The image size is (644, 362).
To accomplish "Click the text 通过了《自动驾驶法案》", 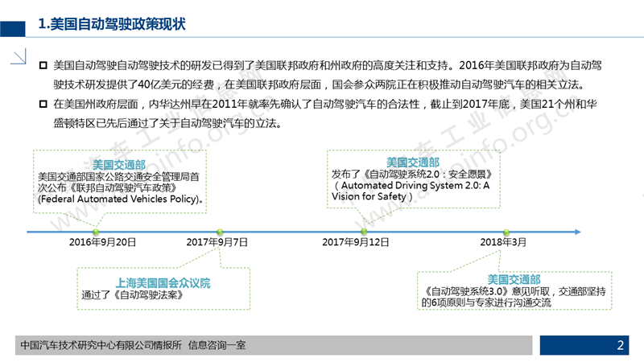I will coord(132,294).
